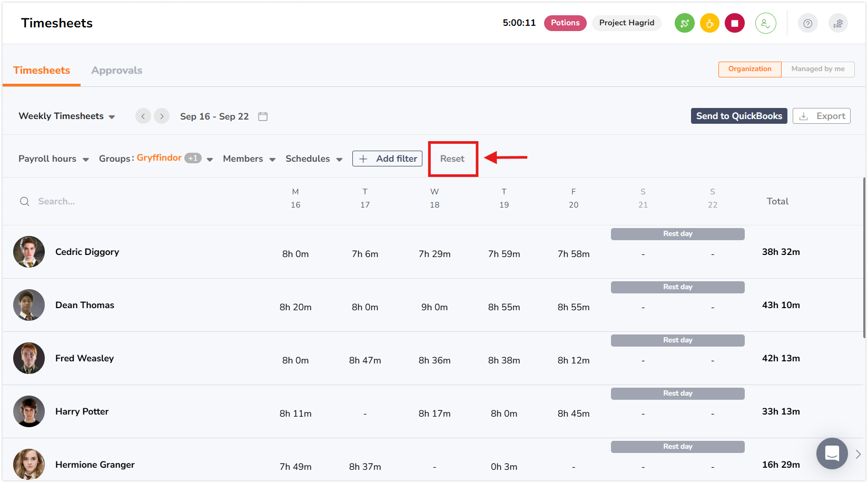This screenshot has height=483, width=868.
Task: Open Hermione Granger's name
Action: coord(95,465)
